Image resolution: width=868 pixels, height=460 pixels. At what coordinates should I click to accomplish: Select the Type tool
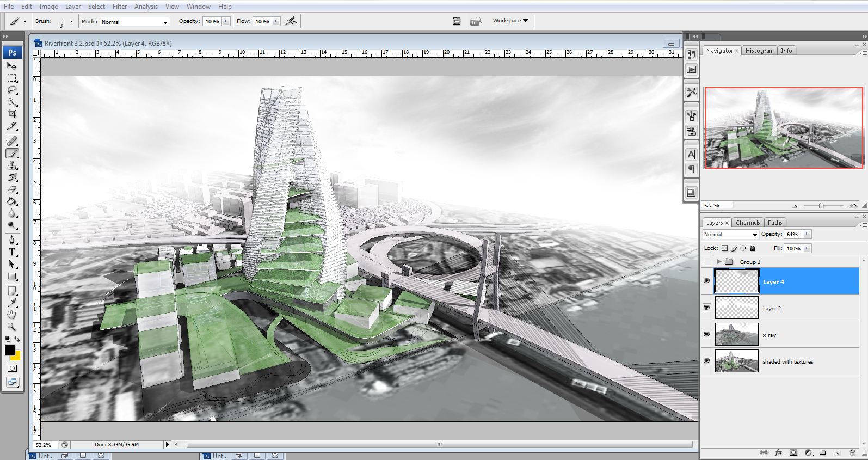[12, 252]
